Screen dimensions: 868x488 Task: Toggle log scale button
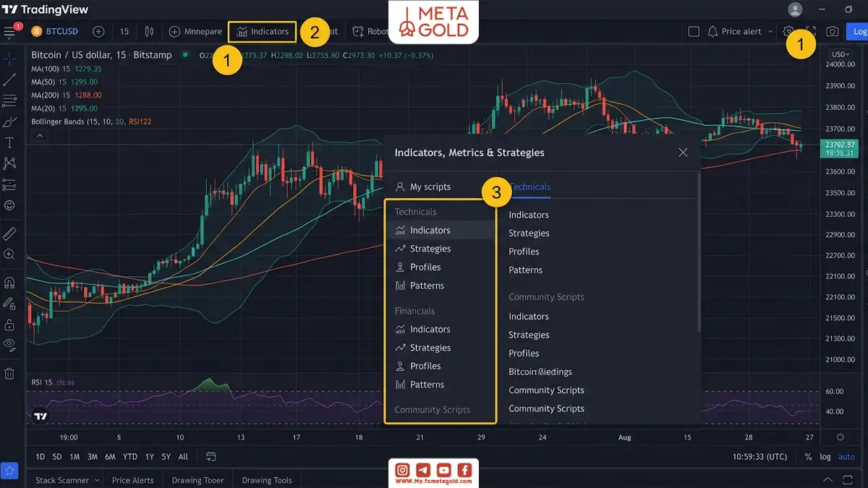pos(825,456)
